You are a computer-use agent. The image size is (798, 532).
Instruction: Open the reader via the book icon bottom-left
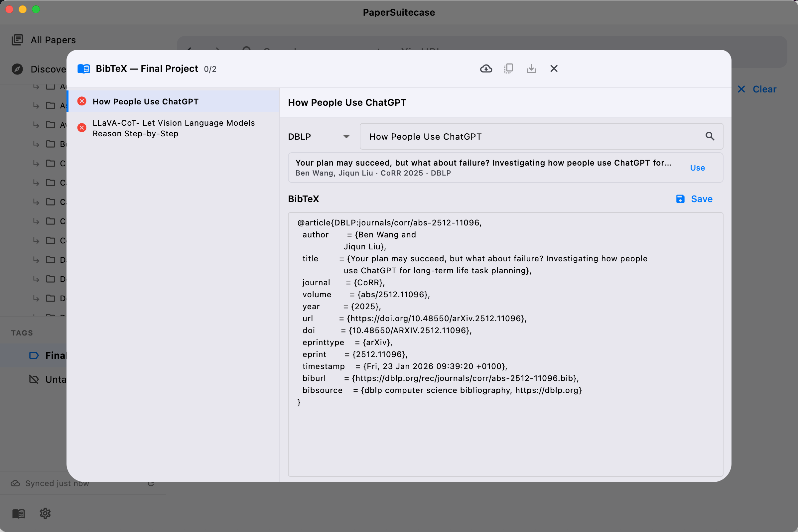click(18, 513)
